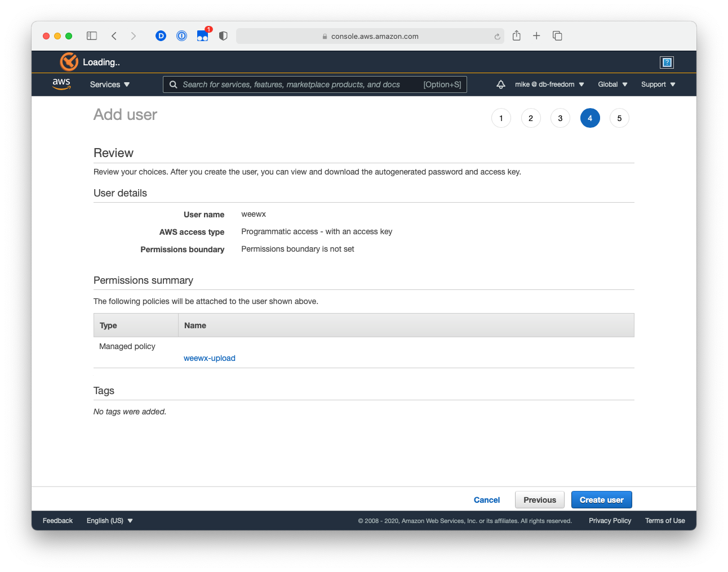
Task: Click the search magnifier icon
Action: (x=174, y=84)
